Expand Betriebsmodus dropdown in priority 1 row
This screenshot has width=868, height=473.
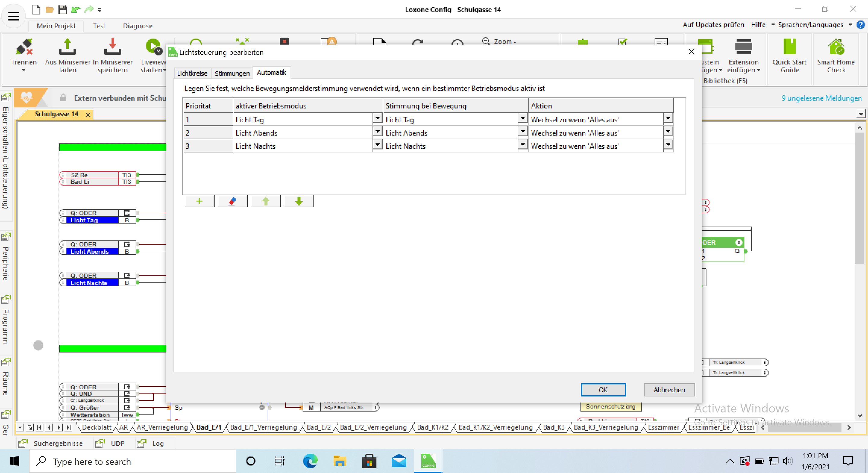[377, 118]
